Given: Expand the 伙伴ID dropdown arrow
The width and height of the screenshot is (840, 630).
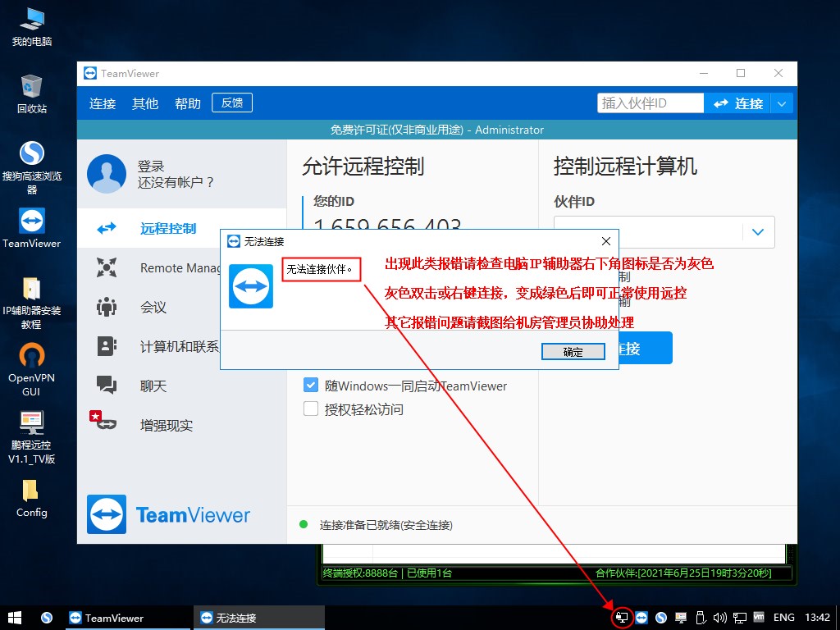Looking at the screenshot, I should tap(757, 232).
